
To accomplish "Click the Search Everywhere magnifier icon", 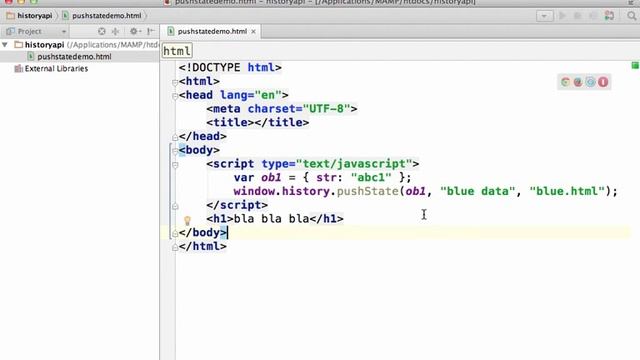I will pos(632,16).
